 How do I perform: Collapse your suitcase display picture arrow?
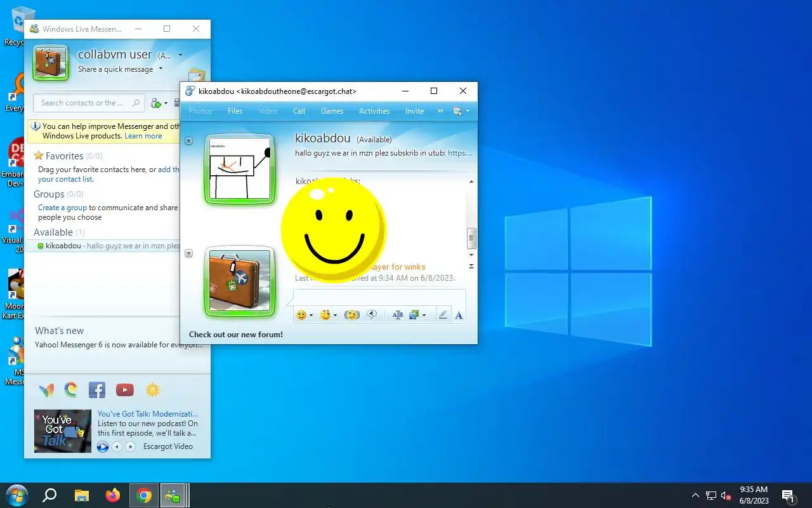pyautogui.click(x=188, y=253)
